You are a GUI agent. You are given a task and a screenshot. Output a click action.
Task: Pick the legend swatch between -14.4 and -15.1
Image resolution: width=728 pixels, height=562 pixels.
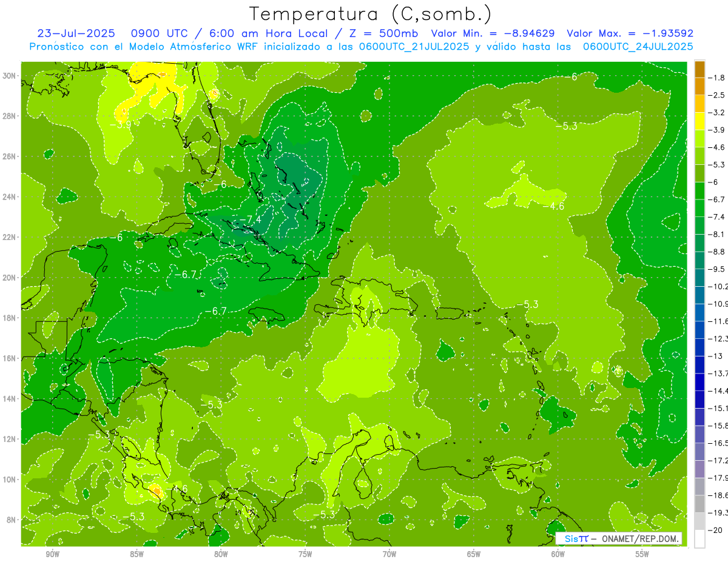click(699, 400)
